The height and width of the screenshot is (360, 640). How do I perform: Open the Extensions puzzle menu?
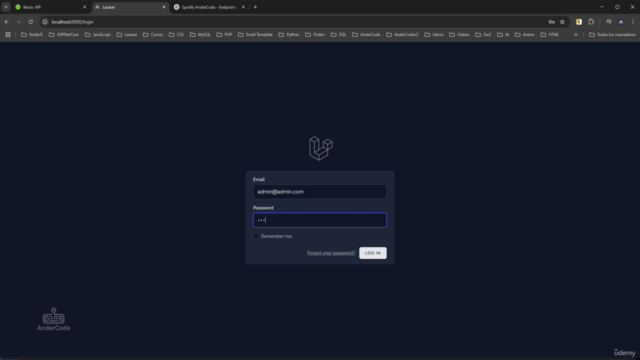pyautogui.click(x=591, y=22)
